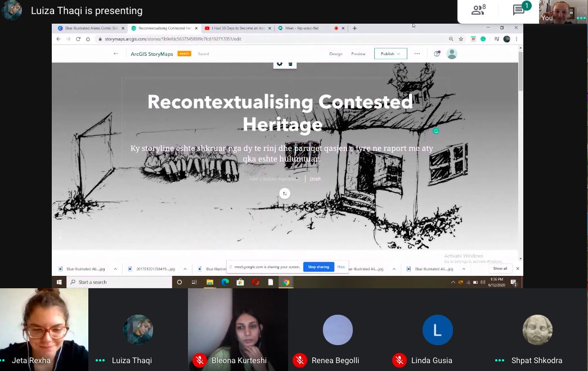This screenshot has width=588, height=371.
Task: Switch to Blue Illustrated Aliens Comic tab
Action: coord(88,28)
